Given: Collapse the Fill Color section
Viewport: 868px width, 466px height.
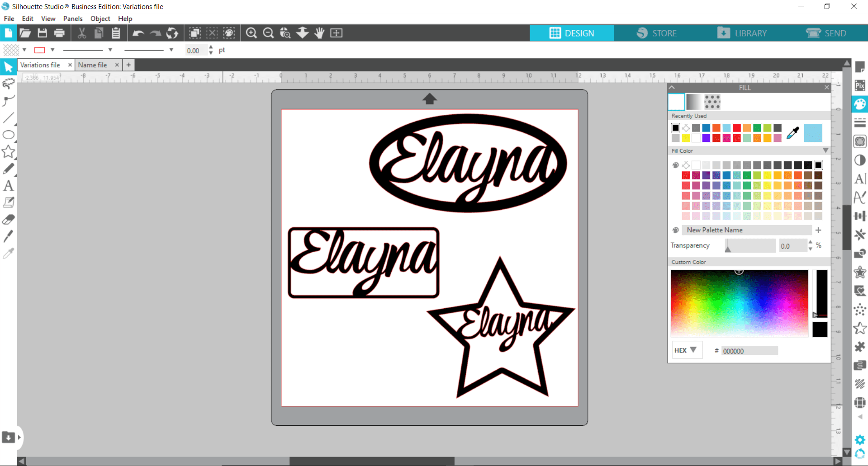Looking at the screenshot, I should (825, 151).
